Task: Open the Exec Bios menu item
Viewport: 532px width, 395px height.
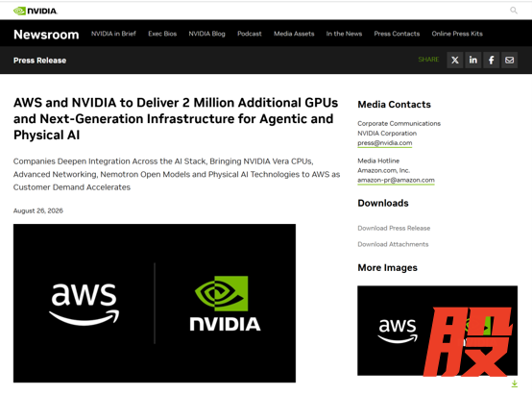Action: [162, 34]
